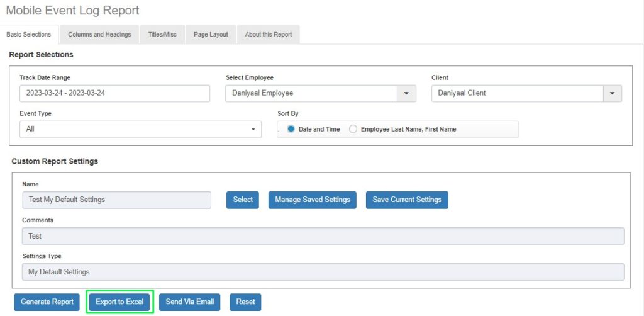Click the Settings Type field
The width and height of the screenshot is (644, 316).
point(323,272)
